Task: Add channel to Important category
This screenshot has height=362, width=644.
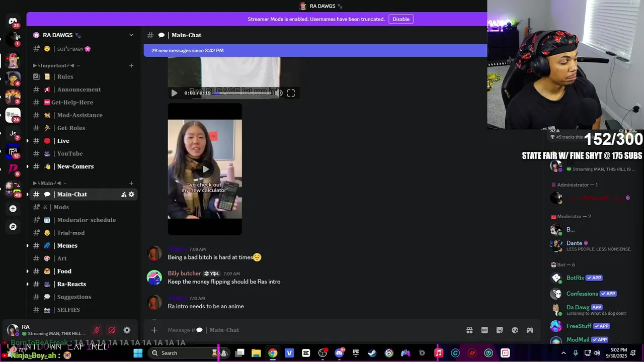Action: [131, 65]
